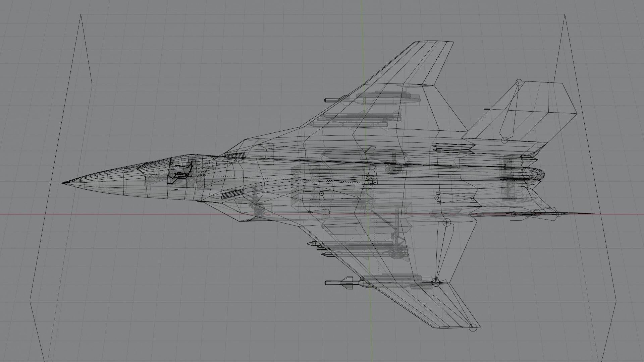Image resolution: width=644 pixels, height=362 pixels.
Task: Click the upper air intake grille
Action: [234, 155]
